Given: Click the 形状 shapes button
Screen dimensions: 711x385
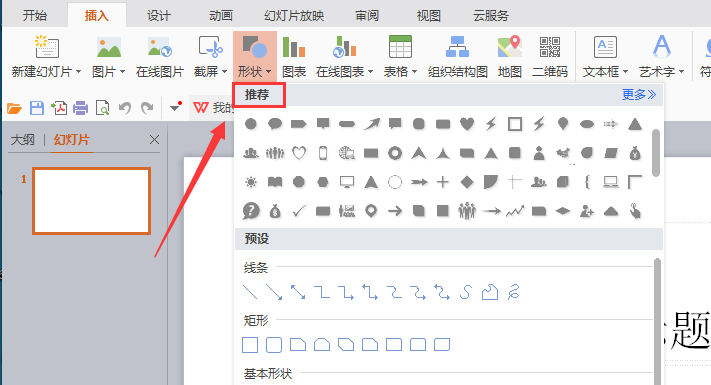Looking at the screenshot, I should [255, 56].
